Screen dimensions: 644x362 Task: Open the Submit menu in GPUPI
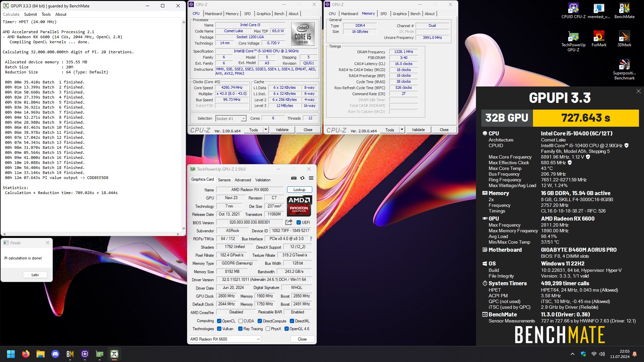pos(30,14)
